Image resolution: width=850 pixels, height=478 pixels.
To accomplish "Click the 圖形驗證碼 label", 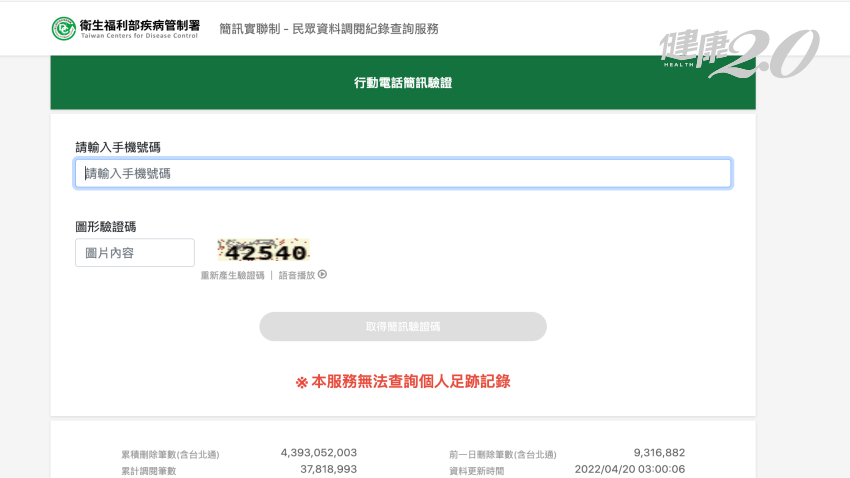I will [x=106, y=227].
